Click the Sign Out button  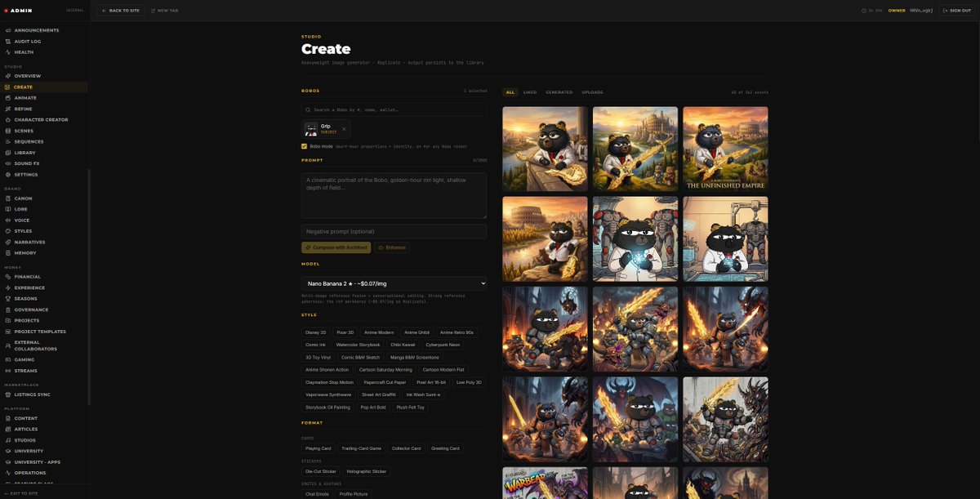pyautogui.click(x=956, y=11)
